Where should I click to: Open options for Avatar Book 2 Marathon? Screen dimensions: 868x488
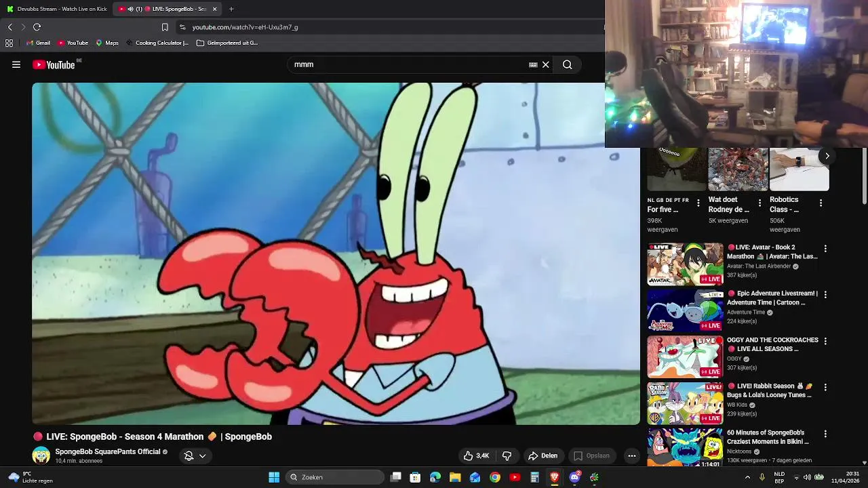point(825,249)
